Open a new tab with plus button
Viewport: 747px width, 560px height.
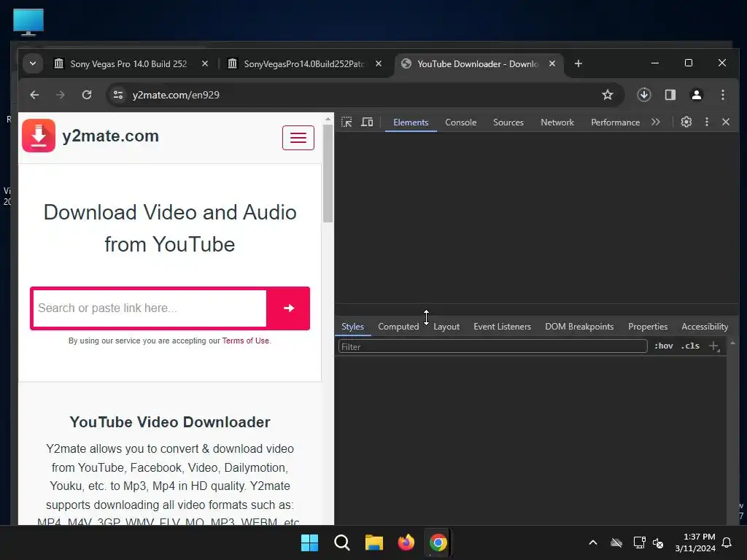(578, 63)
